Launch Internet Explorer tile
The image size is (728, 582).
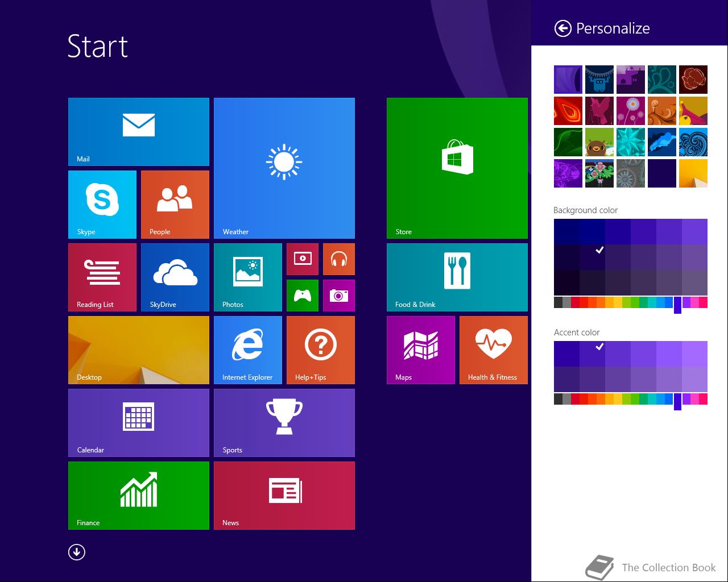coord(248,350)
